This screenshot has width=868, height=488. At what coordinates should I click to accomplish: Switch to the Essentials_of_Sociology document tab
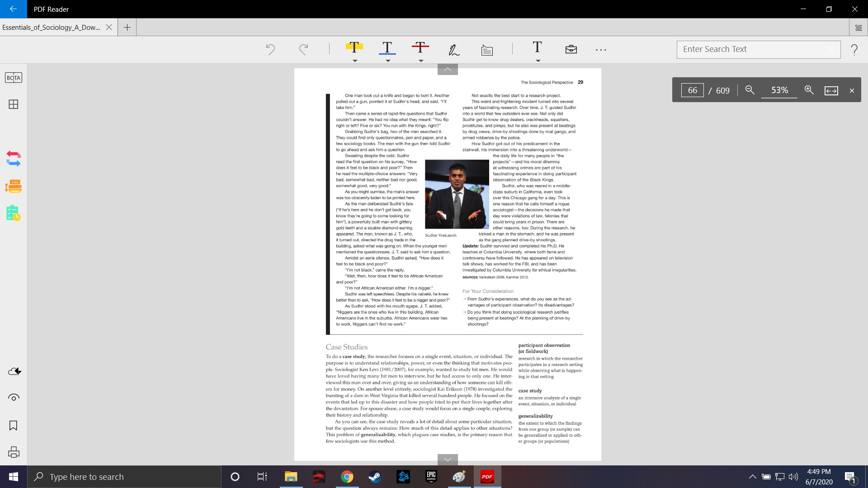[52, 27]
